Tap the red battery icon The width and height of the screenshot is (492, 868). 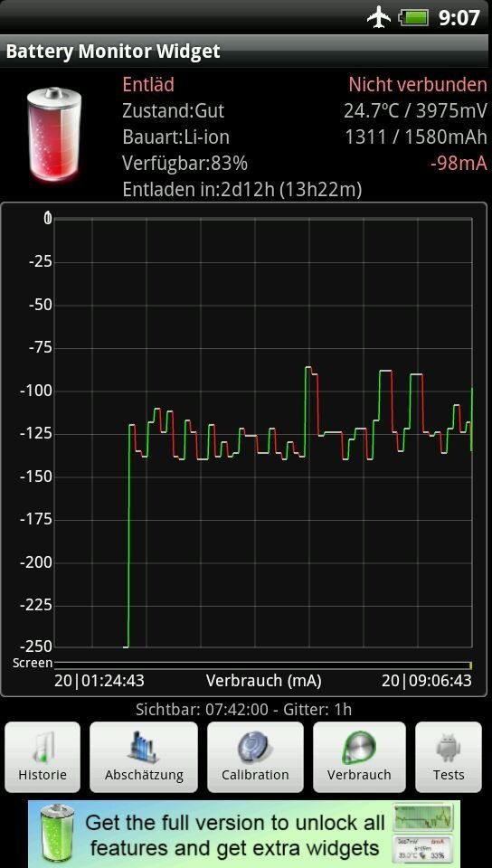coord(54,135)
